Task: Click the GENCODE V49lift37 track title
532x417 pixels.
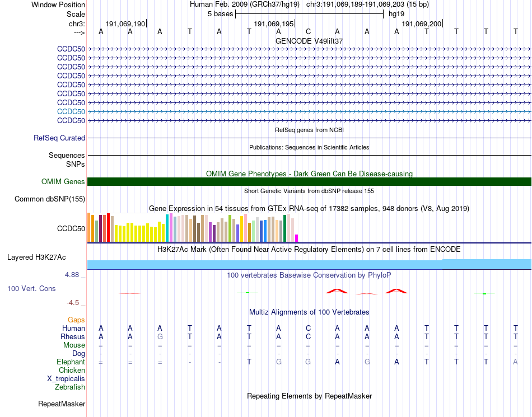Action: [x=309, y=41]
